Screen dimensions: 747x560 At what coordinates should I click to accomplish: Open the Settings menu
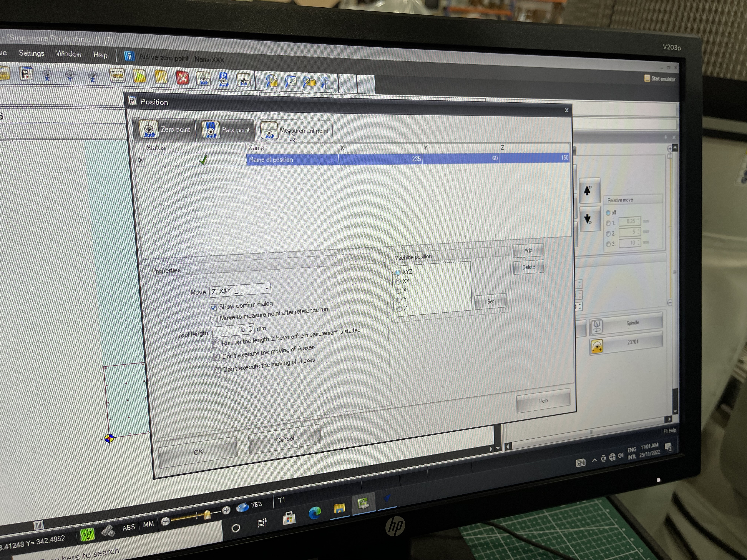[x=31, y=53]
